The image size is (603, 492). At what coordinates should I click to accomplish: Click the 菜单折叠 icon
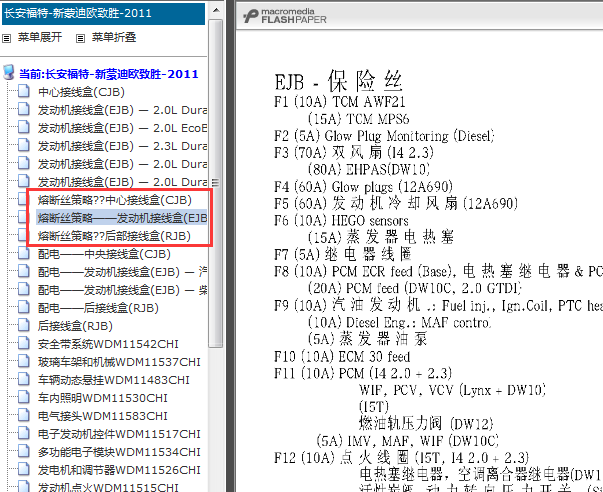[x=80, y=38]
